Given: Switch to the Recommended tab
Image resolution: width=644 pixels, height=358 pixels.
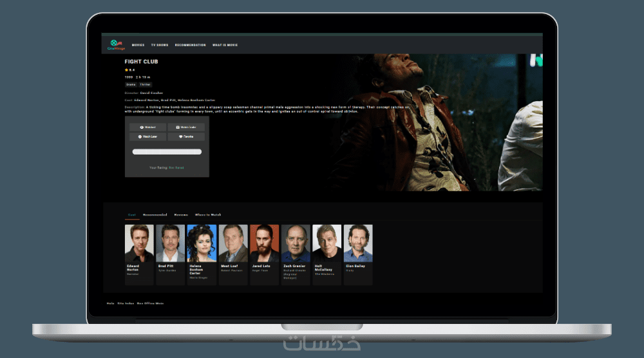Looking at the screenshot, I should click(x=155, y=214).
